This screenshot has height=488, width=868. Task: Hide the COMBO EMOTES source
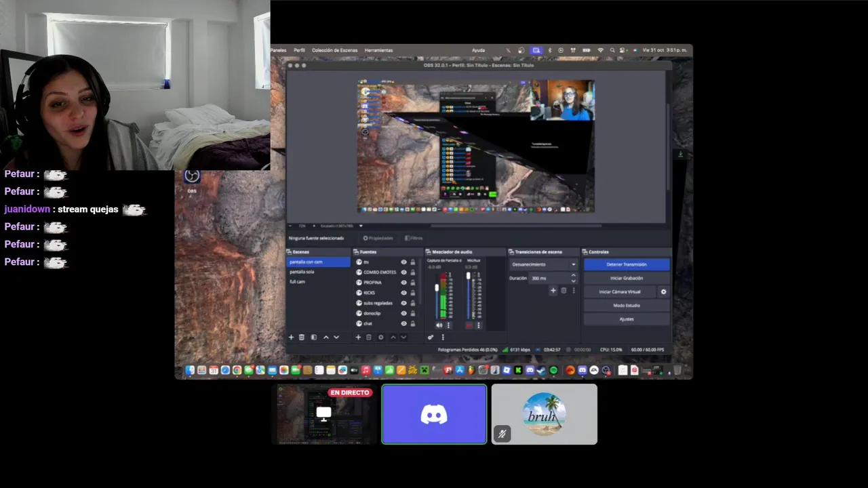click(x=403, y=272)
